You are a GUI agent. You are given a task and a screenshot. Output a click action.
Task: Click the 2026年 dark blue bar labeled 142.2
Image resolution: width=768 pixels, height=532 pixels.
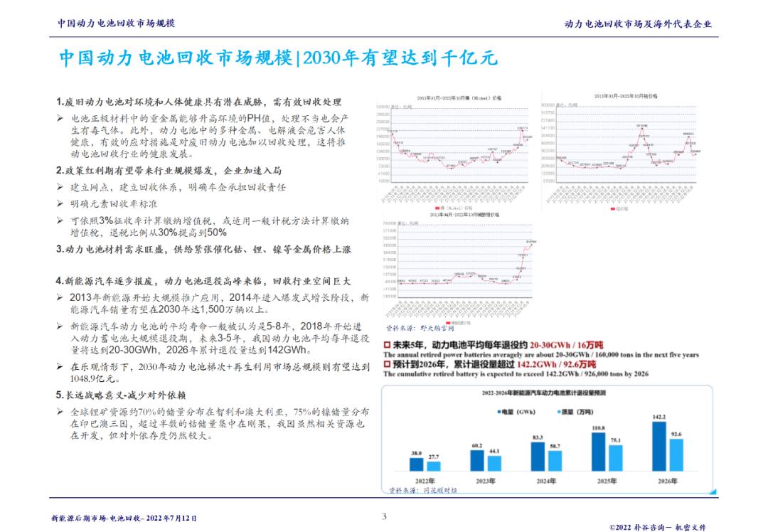click(659, 446)
